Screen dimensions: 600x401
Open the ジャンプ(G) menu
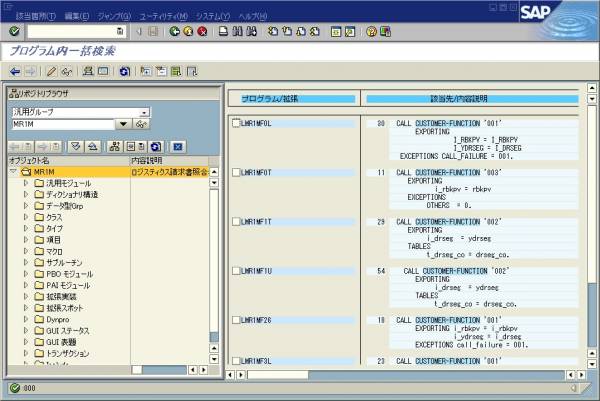point(114,16)
